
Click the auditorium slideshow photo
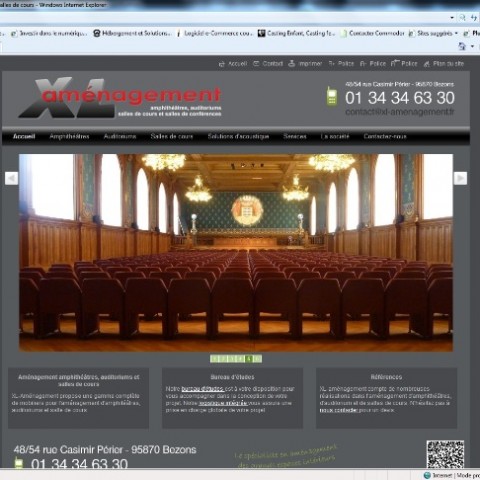[236, 253]
